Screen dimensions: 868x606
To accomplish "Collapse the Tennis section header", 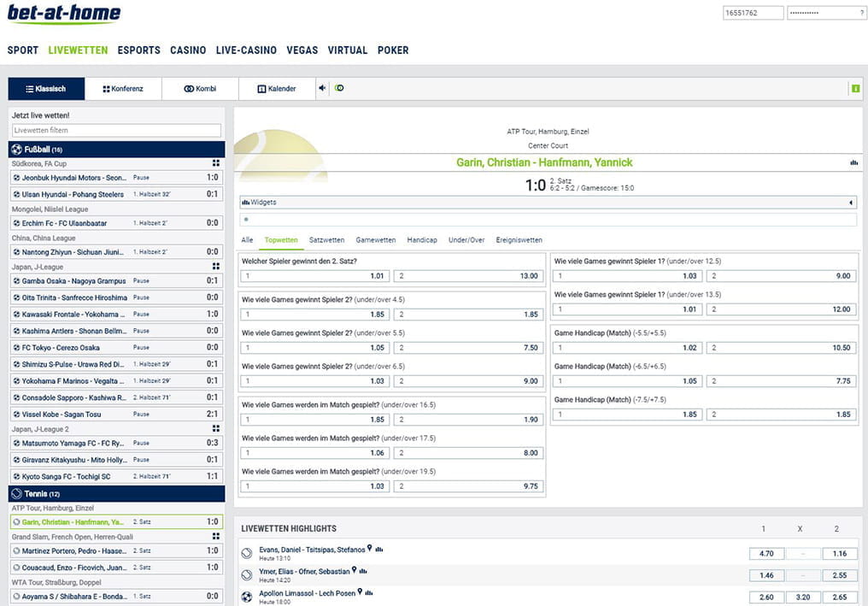I will (116, 494).
